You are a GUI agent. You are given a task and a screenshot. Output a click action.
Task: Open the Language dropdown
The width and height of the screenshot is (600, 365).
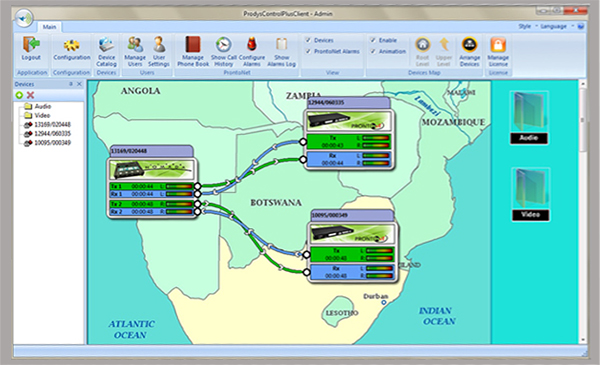pos(557,26)
